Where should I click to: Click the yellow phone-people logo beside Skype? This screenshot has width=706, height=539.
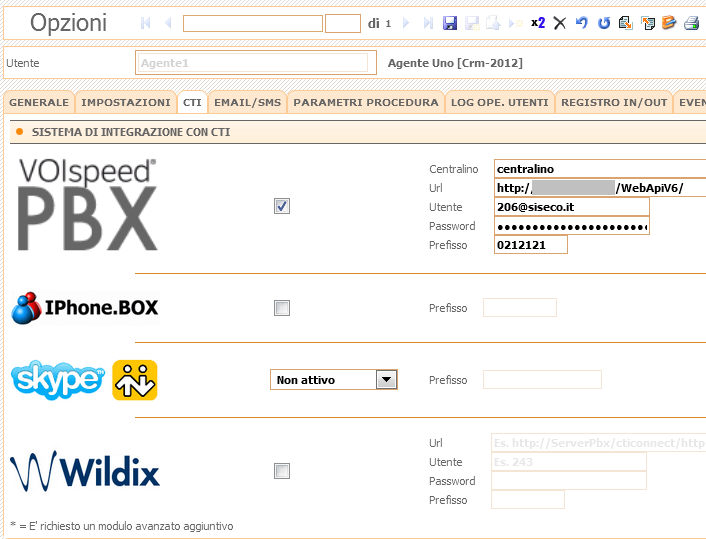135,380
